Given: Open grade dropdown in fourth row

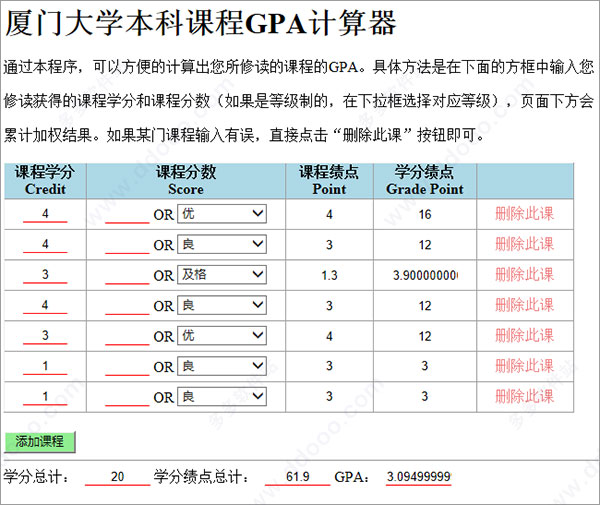Looking at the screenshot, I should pos(222,305).
